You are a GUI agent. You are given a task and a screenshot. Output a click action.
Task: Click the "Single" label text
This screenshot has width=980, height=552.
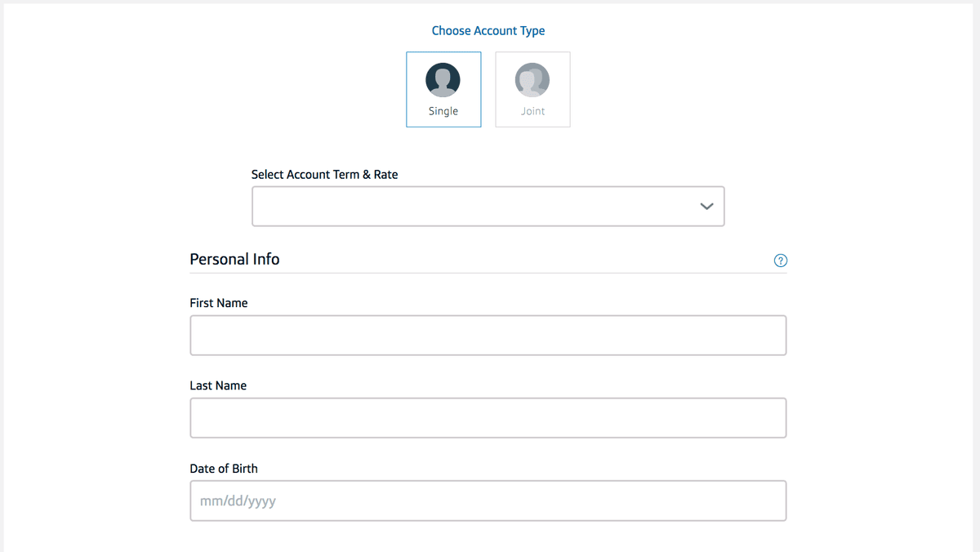[x=443, y=111]
